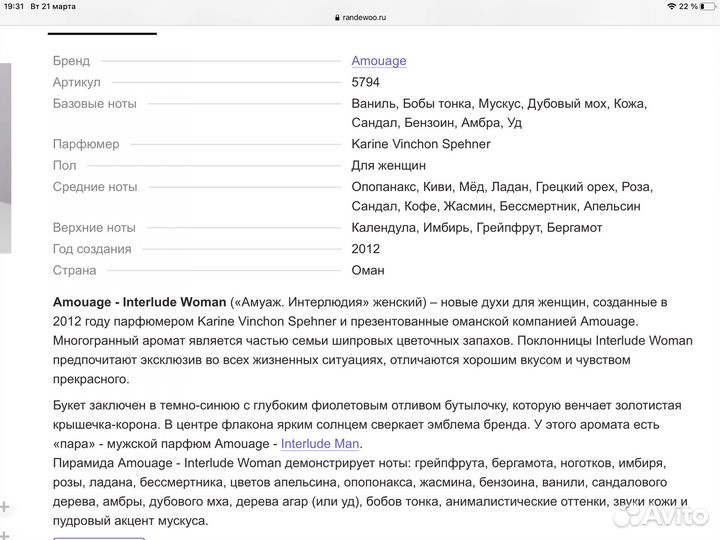Follow the Interlude Man link
Screen dimensions: 720x540
coord(320,444)
